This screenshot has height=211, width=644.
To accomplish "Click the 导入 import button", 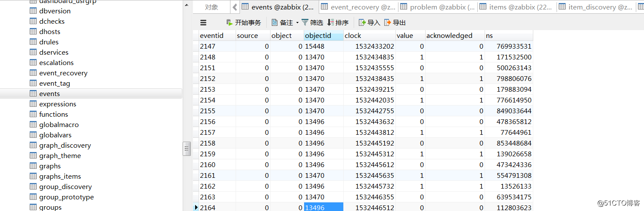I will click(369, 23).
